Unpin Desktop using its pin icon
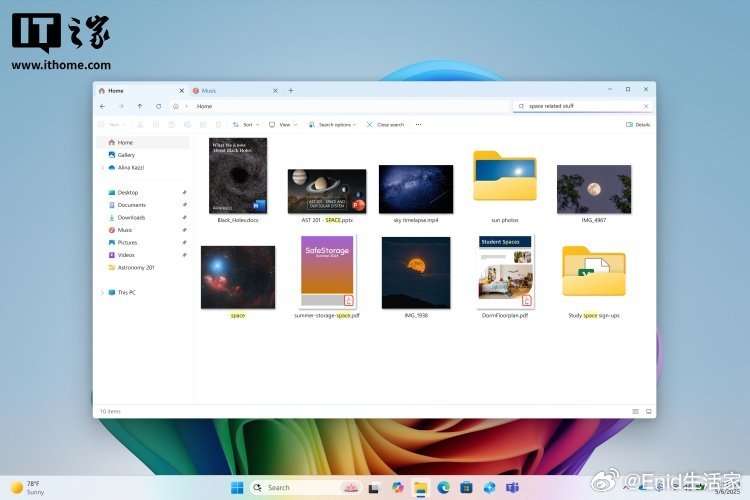Screen dimensions: 750x500 tap(184, 192)
